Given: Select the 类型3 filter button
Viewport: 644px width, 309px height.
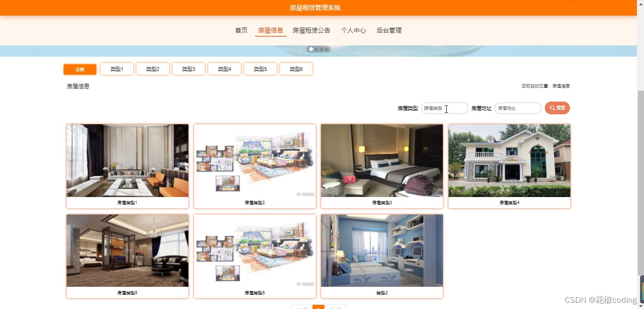Looking at the screenshot, I should click(188, 69).
